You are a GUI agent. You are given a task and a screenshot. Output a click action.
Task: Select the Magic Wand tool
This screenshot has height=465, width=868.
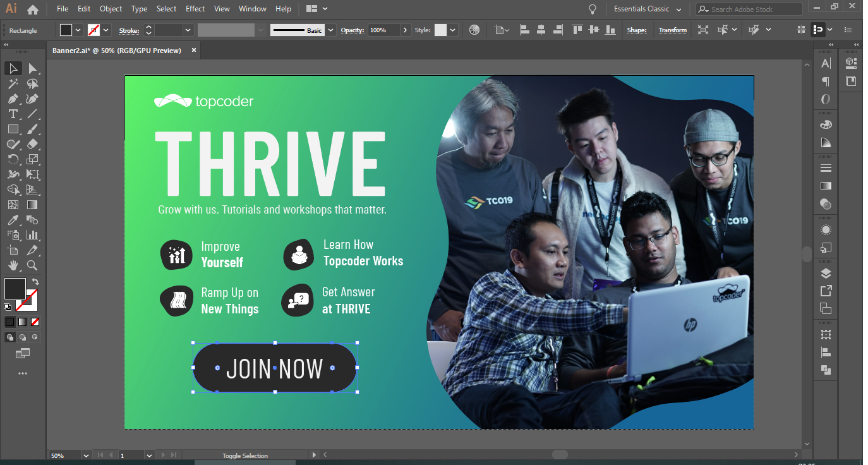pos(13,83)
